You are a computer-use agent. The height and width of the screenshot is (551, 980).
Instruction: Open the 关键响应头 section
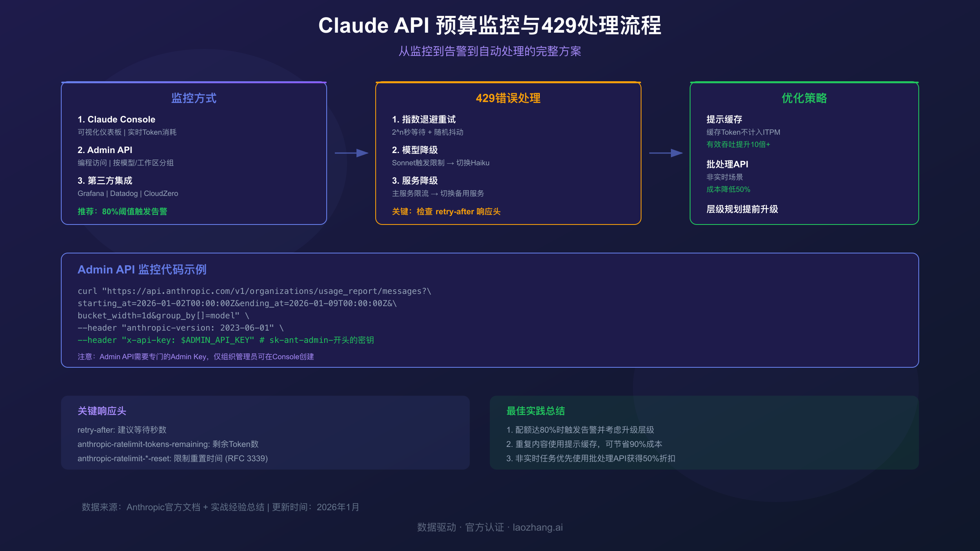tap(102, 411)
